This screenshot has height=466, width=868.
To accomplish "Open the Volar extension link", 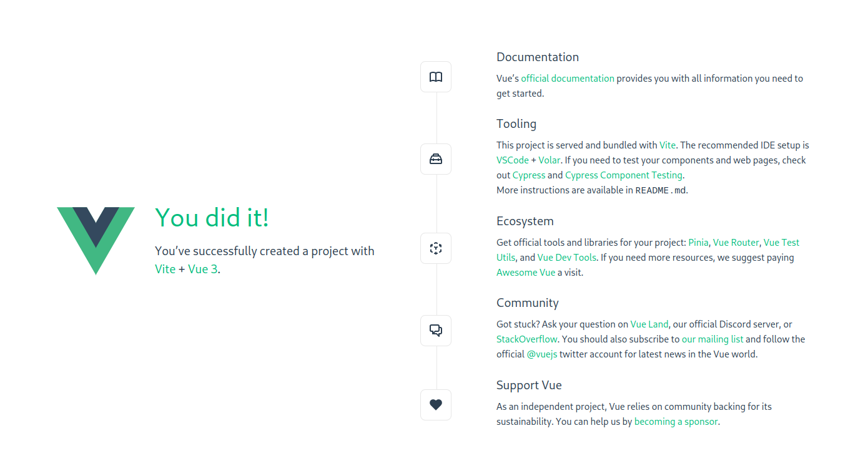I will point(550,160).
